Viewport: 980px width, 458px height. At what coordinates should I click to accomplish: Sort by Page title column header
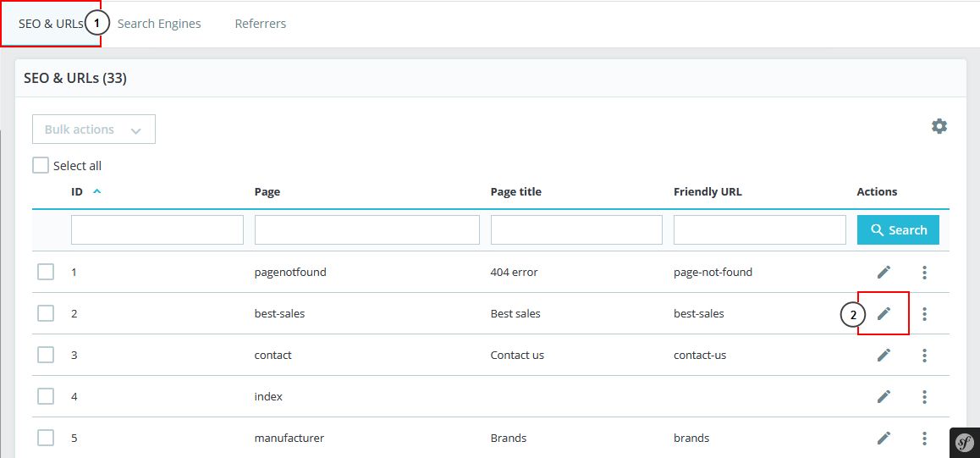pos(515,191)
